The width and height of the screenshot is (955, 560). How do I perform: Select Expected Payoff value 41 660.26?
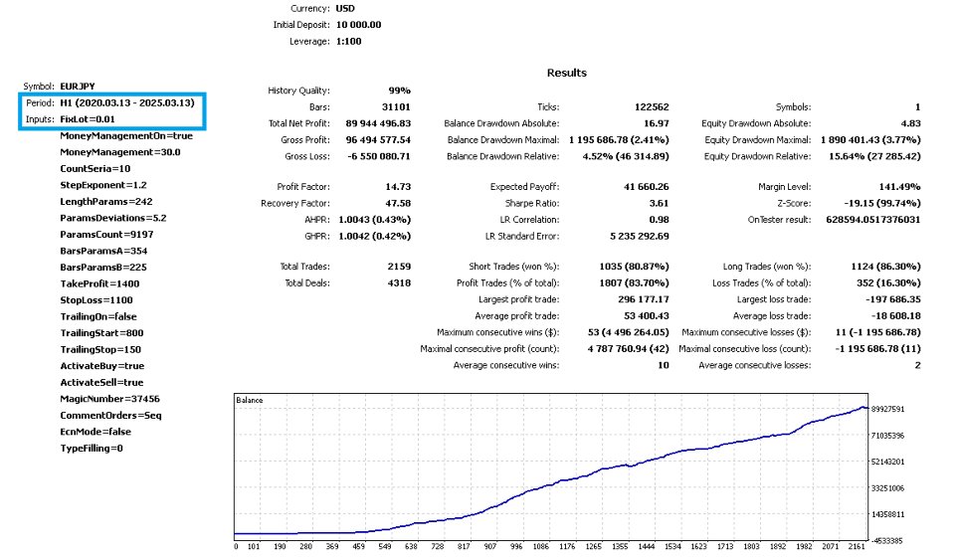(646, 187)
